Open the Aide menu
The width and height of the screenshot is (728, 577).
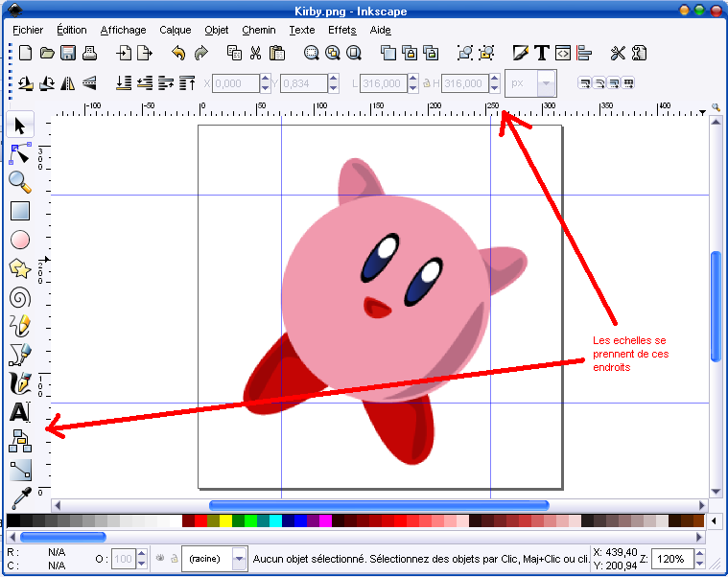point(380,30)
